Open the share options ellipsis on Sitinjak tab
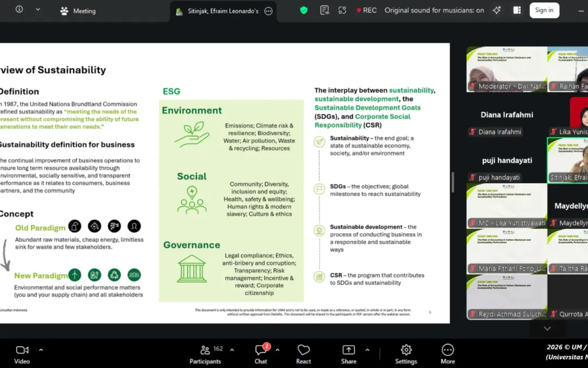 [x=268, y=11]
